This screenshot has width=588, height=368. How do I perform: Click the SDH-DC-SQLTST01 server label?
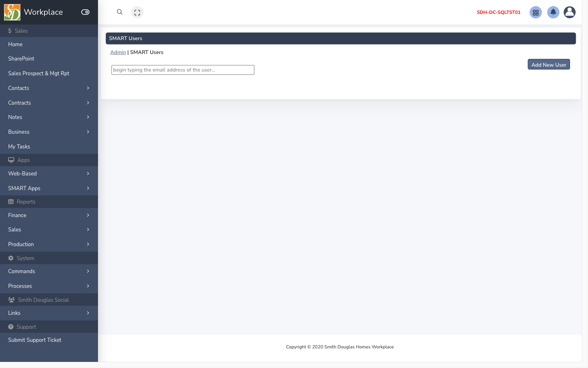point(499,12)
